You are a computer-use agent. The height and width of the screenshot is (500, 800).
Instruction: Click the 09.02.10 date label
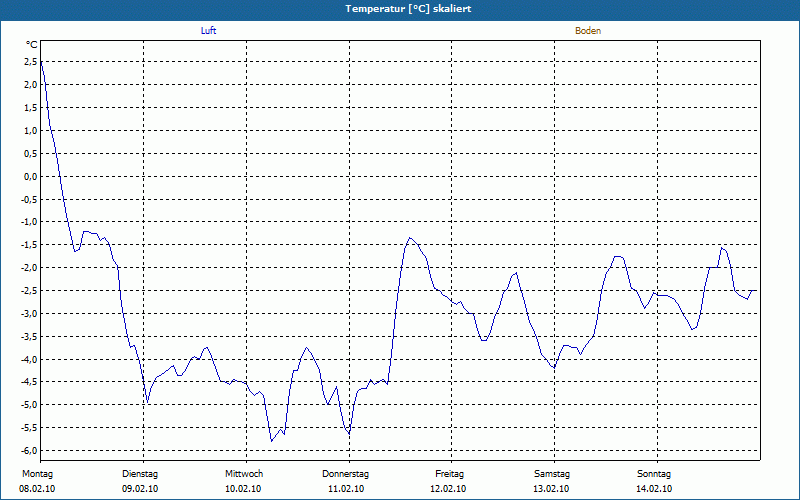pos(140,489)
